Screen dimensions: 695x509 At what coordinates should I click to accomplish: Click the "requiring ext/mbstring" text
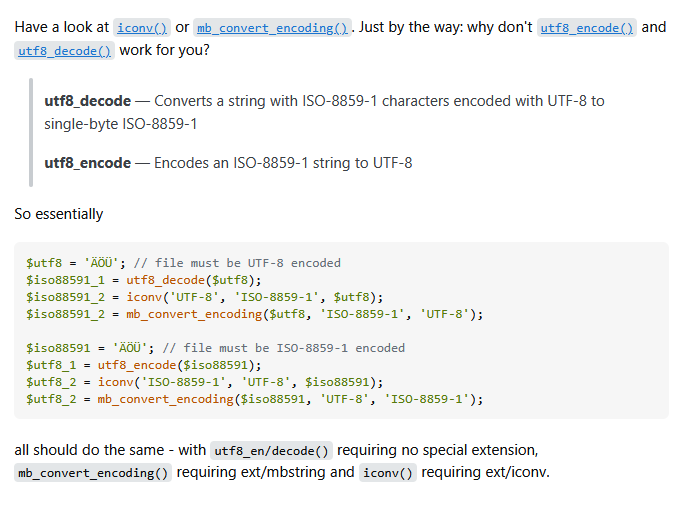pyautogui.click(x=265, y=473)
